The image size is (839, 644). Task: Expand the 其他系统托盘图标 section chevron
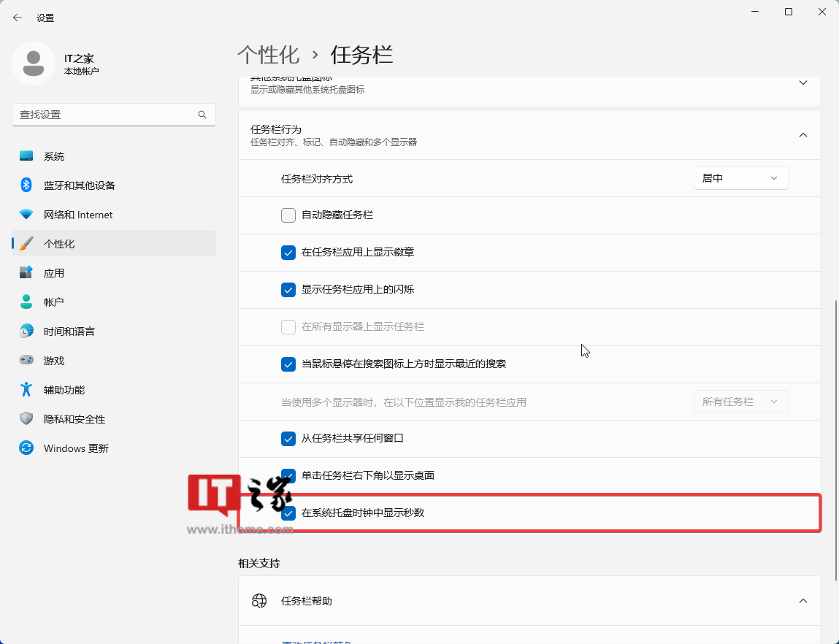pos(803,83)
